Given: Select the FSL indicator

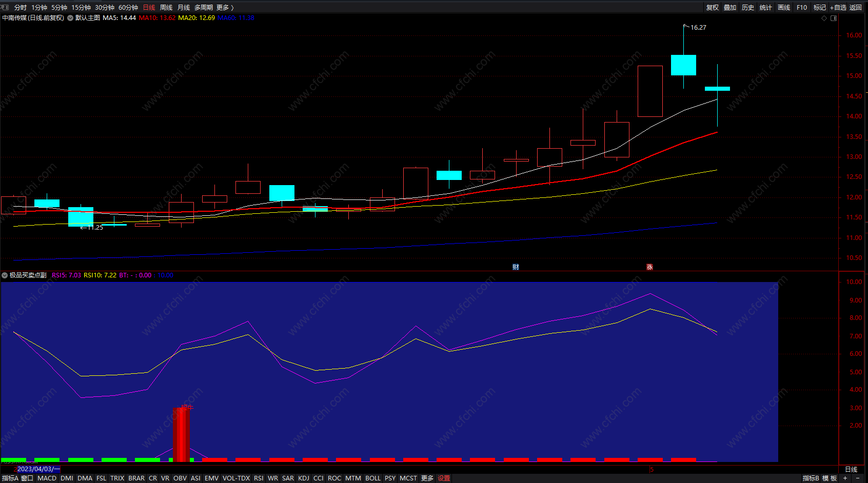Looking at the screenshot, I should 102,478.
